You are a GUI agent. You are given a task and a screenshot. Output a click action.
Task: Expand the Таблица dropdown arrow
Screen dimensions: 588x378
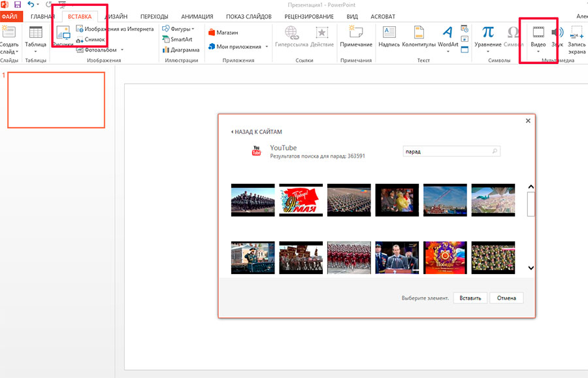coord(36,52)
